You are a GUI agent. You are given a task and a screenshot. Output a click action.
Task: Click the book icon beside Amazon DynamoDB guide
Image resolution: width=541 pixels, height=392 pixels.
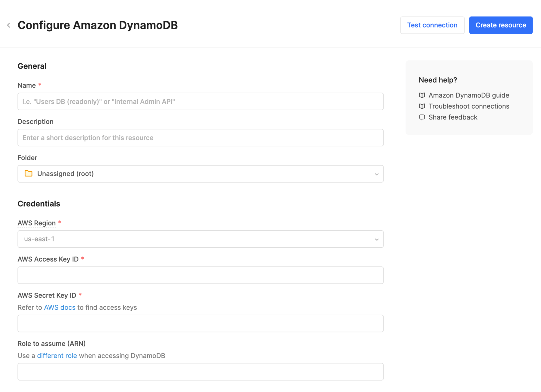pyautogui.click(x=422, y=95)
